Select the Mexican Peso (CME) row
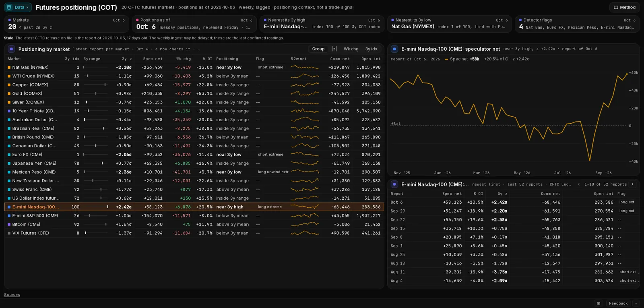The width and height of the screenshot is (644, 308). click(194, 172)
